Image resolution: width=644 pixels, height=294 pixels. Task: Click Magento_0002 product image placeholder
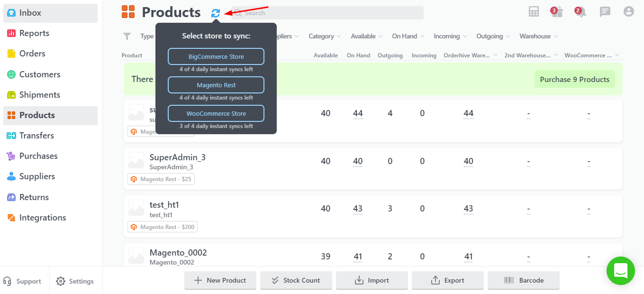(x=136, y=256)
